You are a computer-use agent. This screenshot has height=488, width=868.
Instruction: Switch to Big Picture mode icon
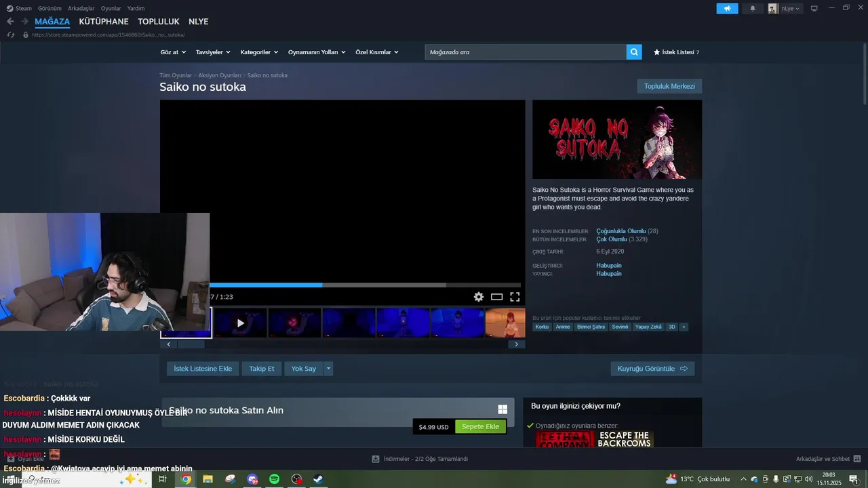[x=814, y=8]
